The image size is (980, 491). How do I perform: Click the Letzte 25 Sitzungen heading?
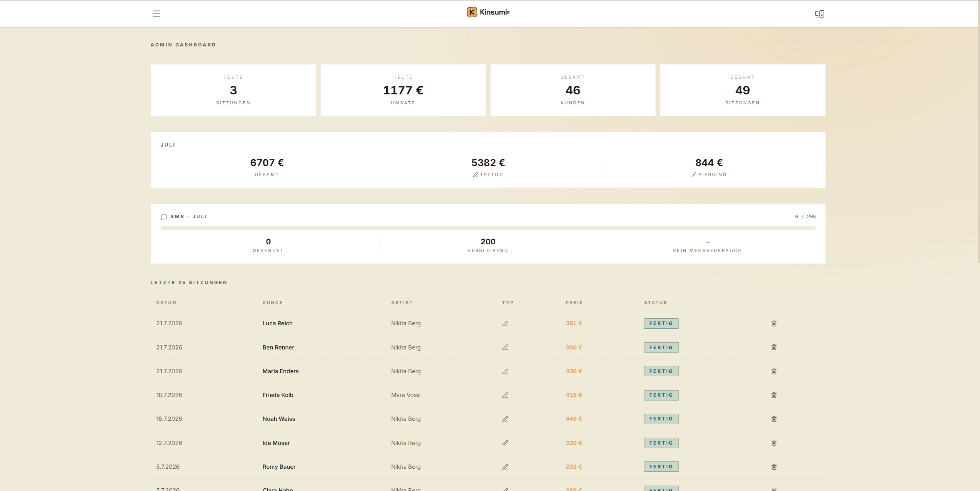point(189,283)
